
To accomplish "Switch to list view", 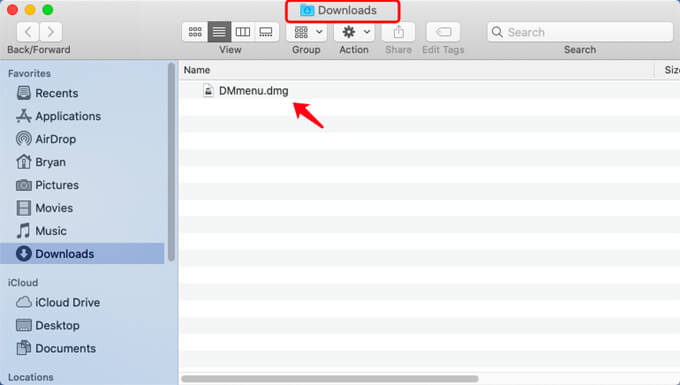I will click(x=219, y=32).
